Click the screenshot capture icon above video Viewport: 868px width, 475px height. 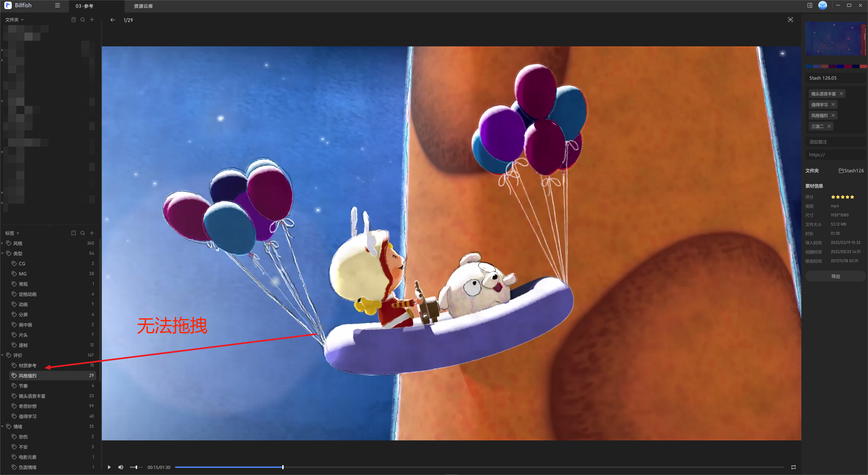click(x=790, y=19)
